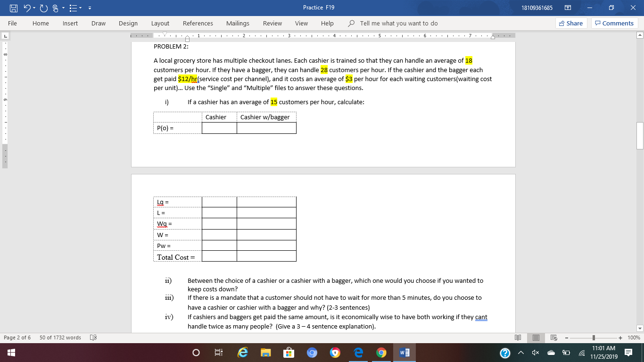This screenshot has width=644, height=362.
Task: Open the Comments pane
Action: [x=614, y=23]
